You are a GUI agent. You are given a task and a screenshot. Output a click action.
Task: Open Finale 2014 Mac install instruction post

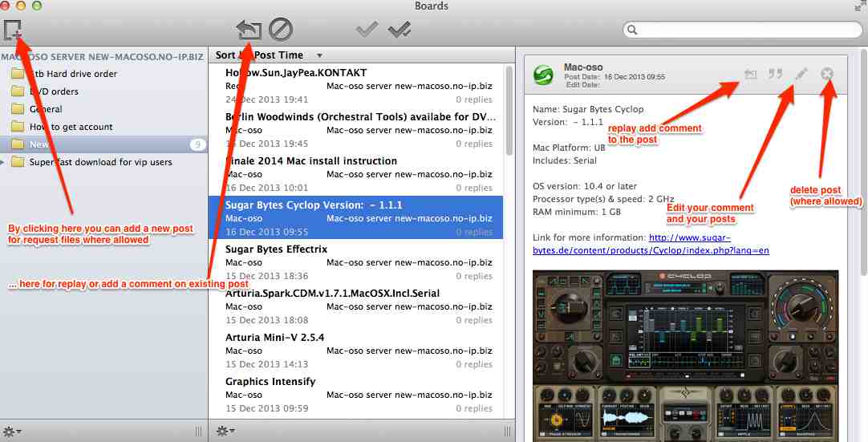tap(356, 174)
